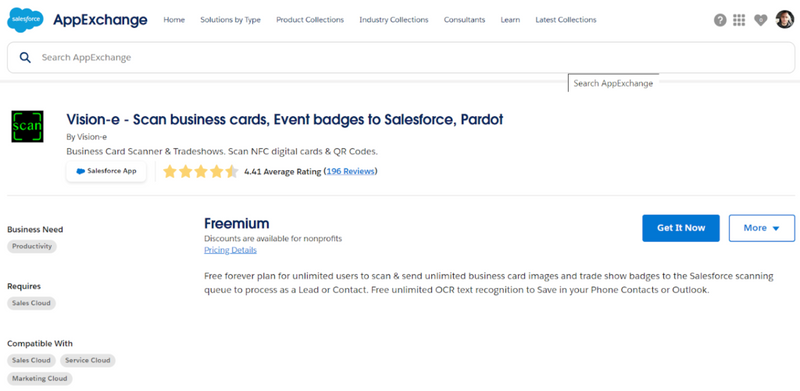
Task: Open user profile avatar
Action: point(785,20)
